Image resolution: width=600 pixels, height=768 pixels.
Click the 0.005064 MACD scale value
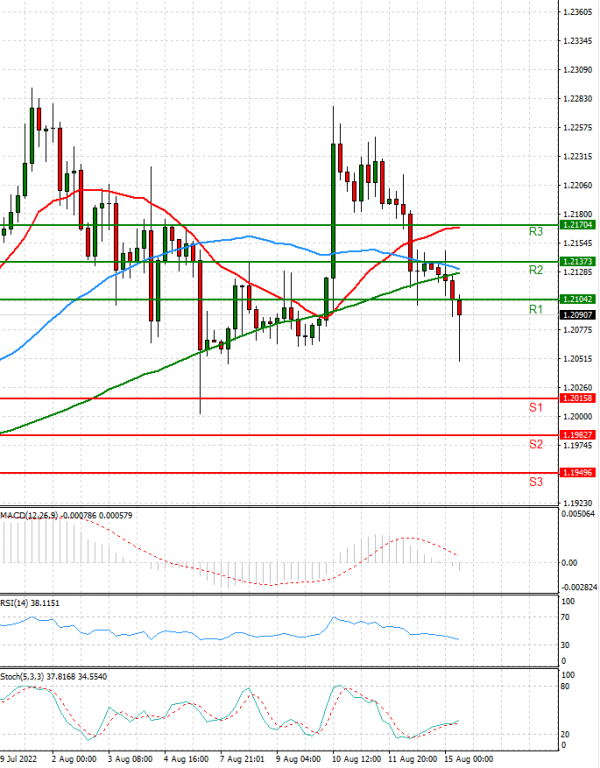[x=578, y=514]
